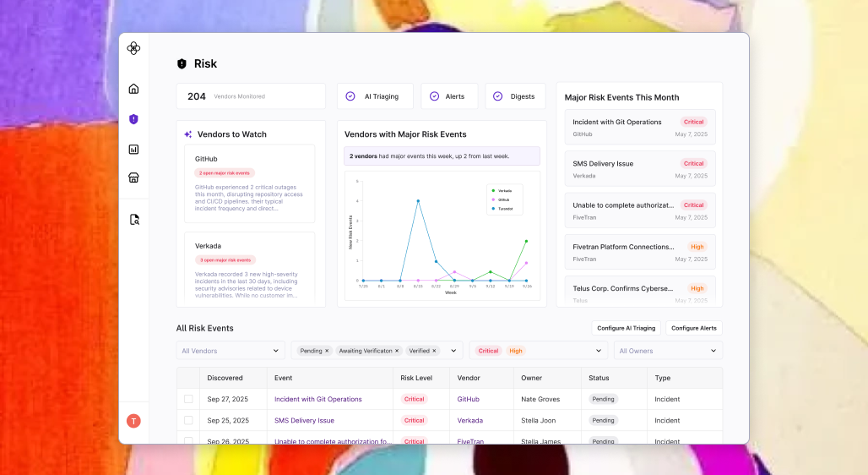Click the Risk shield icon in sidebar

[133, 119]
